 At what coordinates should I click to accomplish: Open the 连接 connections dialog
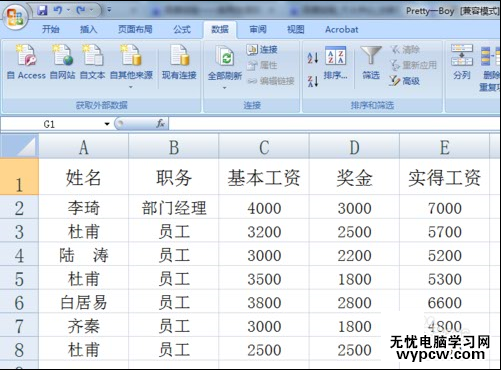[x=262, y=50]
